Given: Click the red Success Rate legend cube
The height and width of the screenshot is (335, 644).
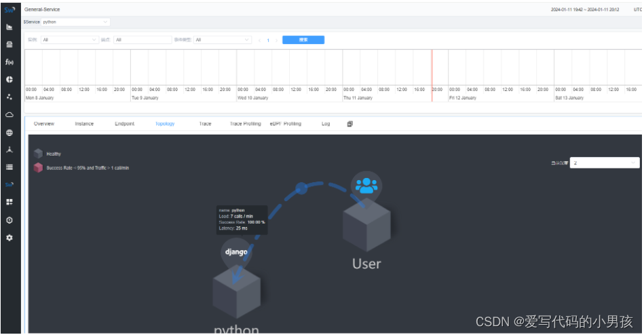Looking at the screenshot, I should coord(38,168).
